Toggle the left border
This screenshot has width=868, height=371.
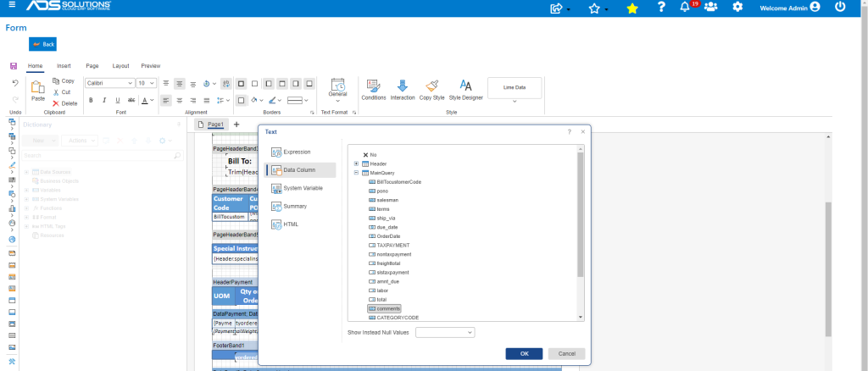269,84
